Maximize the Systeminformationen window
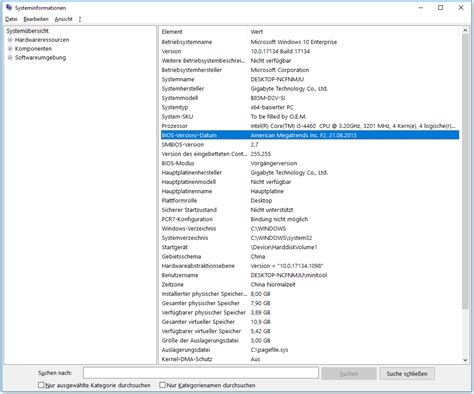The width and height of the screenshot is (474, 394). 441,8
